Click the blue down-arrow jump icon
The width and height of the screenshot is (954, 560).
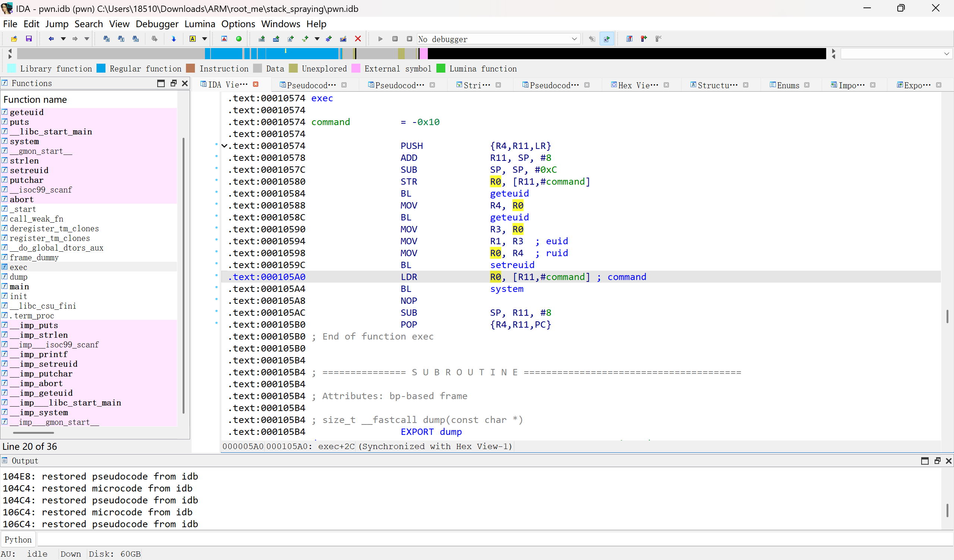pyautogui.click(x=174, y=39)
